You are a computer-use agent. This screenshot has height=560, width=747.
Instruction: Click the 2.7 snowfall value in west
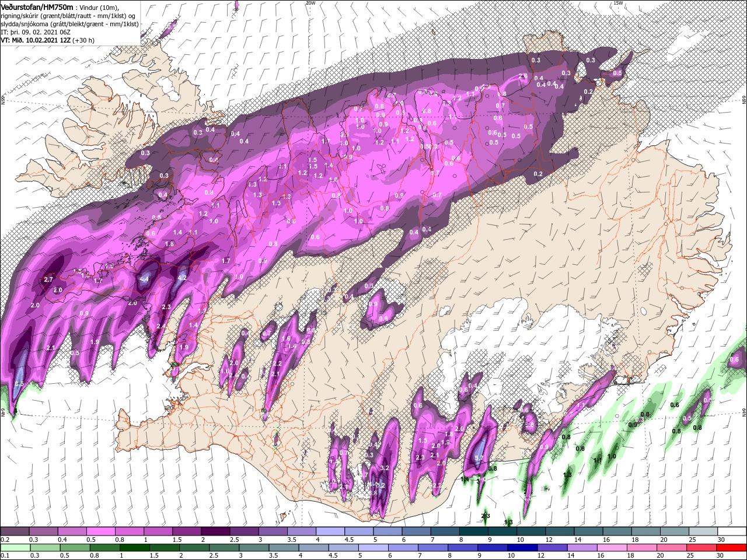[48, 280]
